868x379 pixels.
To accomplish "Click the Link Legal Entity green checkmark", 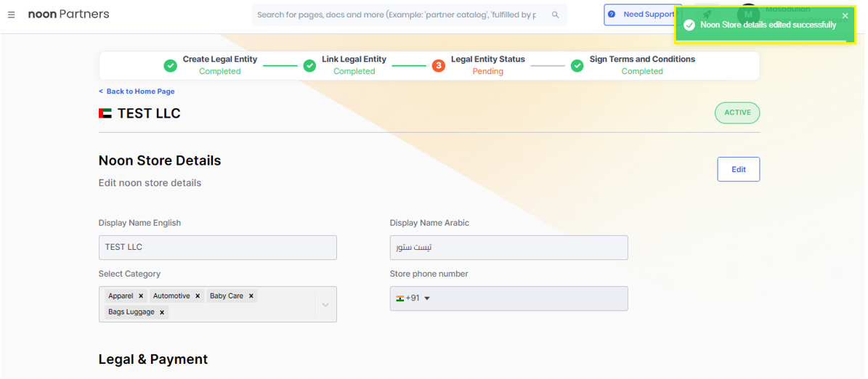I will 309,66.
